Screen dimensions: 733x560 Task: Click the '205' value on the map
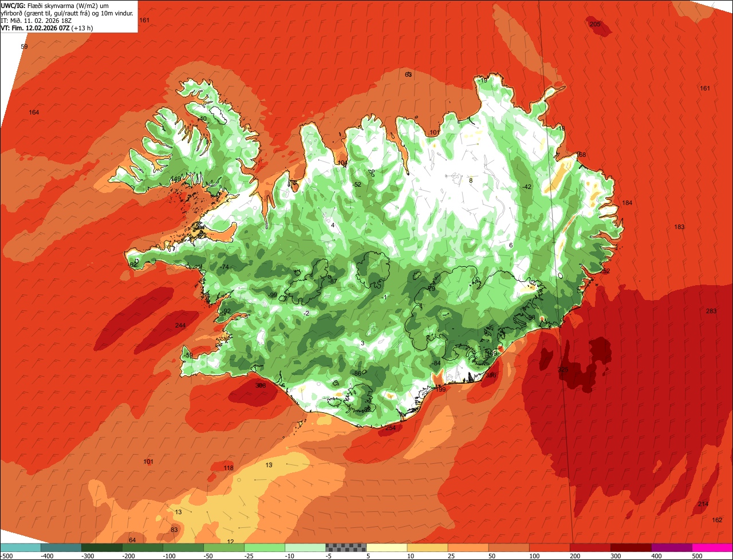595,24
